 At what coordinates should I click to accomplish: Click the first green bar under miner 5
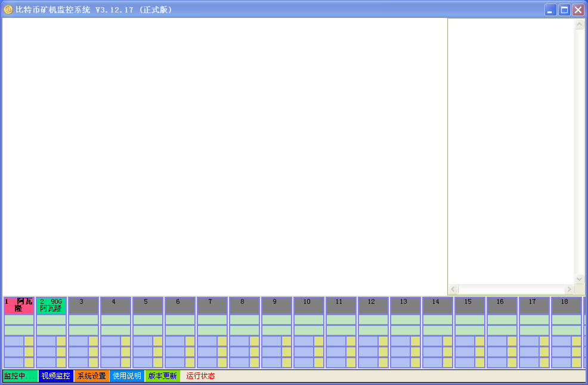pyautogui.click(x=148, y=320)
